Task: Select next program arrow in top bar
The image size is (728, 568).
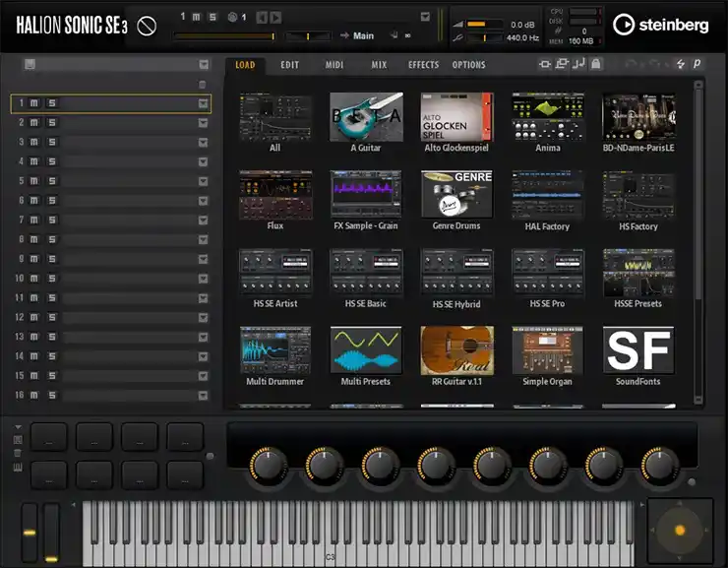Action: point(275,18)
